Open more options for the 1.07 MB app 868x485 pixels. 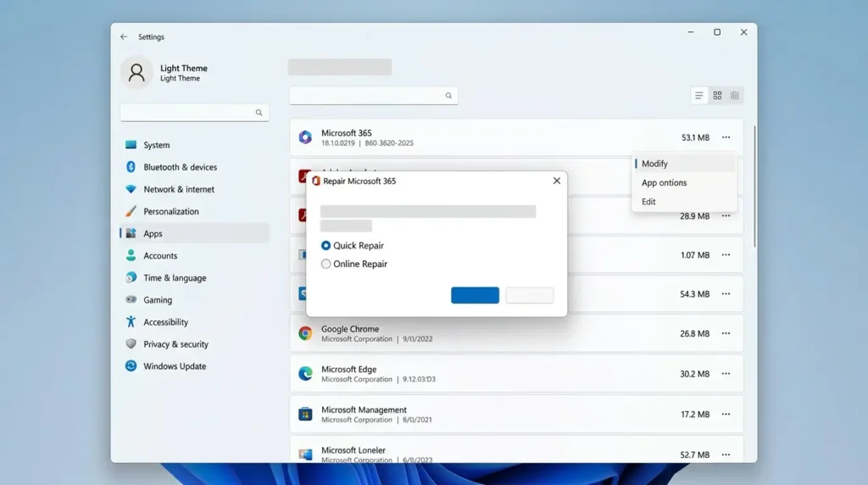tap(726, 254)
